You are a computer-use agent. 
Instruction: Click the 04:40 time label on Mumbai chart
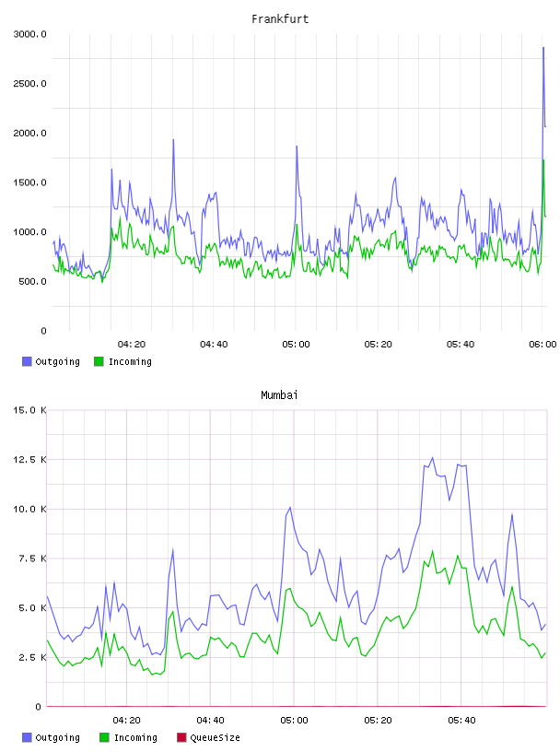pyautogui.click(x=211, y=721)
